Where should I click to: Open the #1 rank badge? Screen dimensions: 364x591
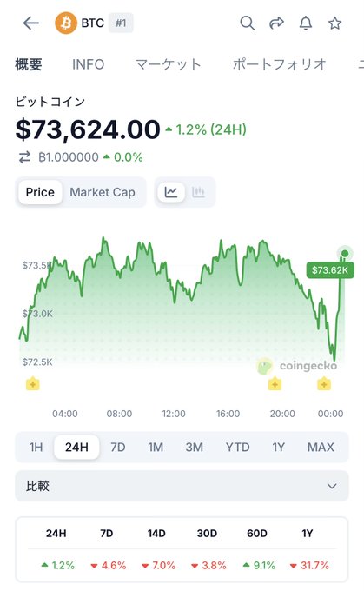click(x=121, y=23)
